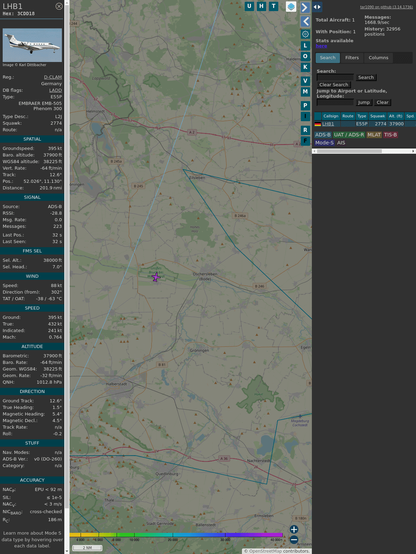Toggle the T button on map

[x=273, y=6]
